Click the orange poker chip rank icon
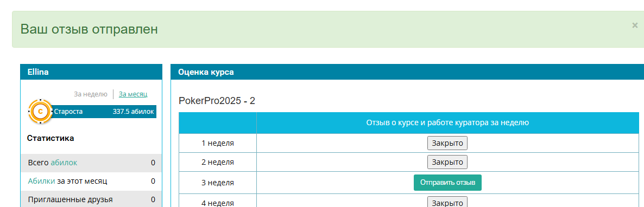 click(40, 112)
